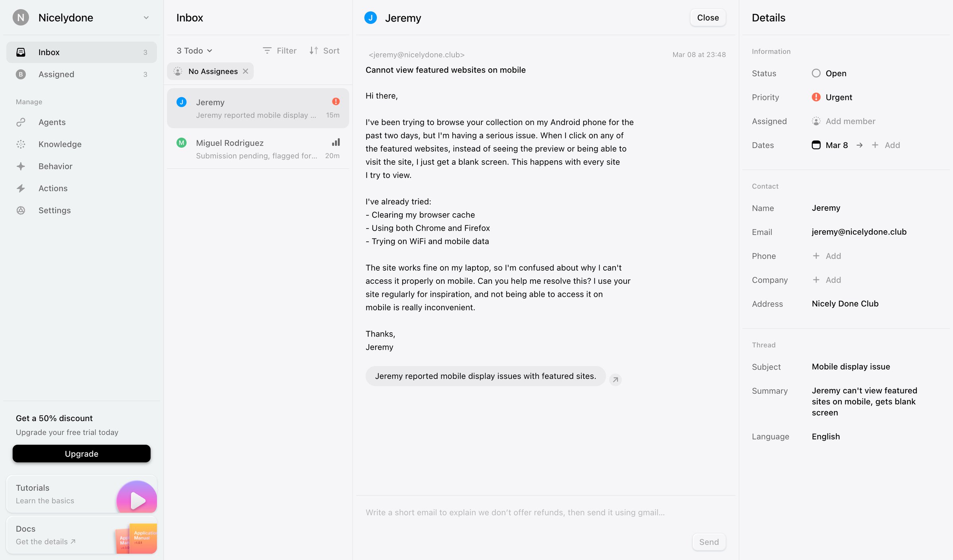Viewport: 953px width, 560px height.
Task: Click the Actions lightning bolt icon
Action: pyautogui.click(x=21, y=188)
